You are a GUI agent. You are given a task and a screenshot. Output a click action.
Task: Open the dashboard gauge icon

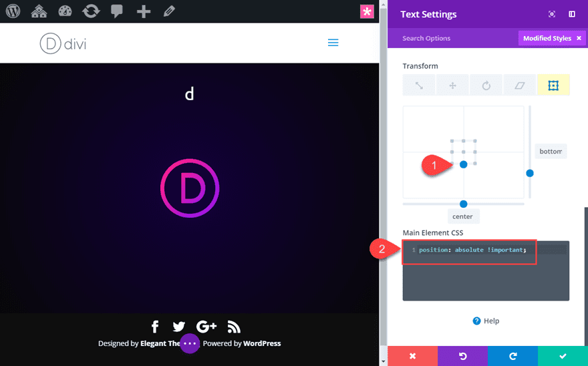pyautogui.click(x=65, y=11)
